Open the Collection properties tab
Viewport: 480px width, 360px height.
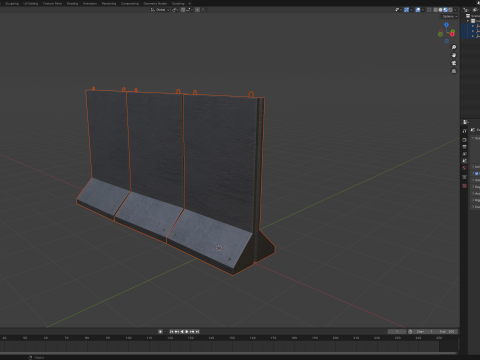click(x=465, y=177)
